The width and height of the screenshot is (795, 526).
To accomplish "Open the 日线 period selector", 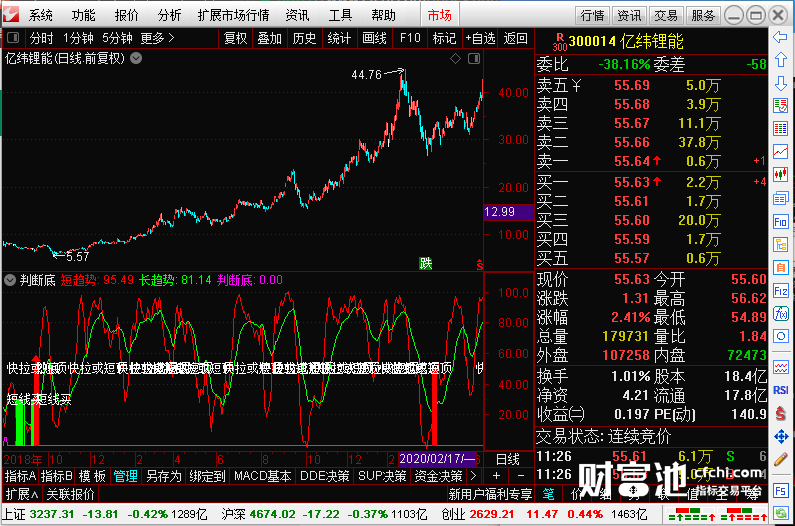I will pyautogui.click(x=508, y=460).
